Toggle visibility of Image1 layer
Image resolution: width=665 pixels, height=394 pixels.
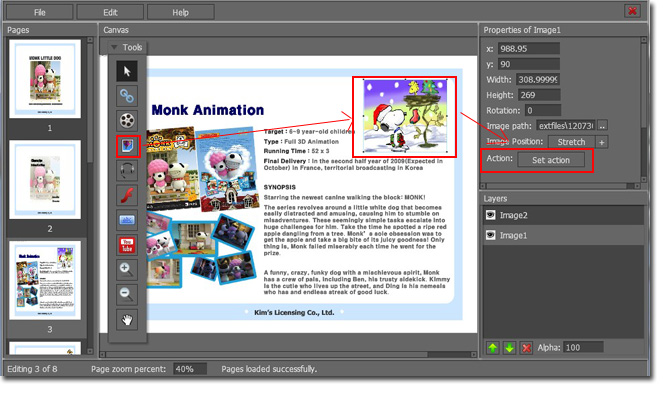pos(491,235)
